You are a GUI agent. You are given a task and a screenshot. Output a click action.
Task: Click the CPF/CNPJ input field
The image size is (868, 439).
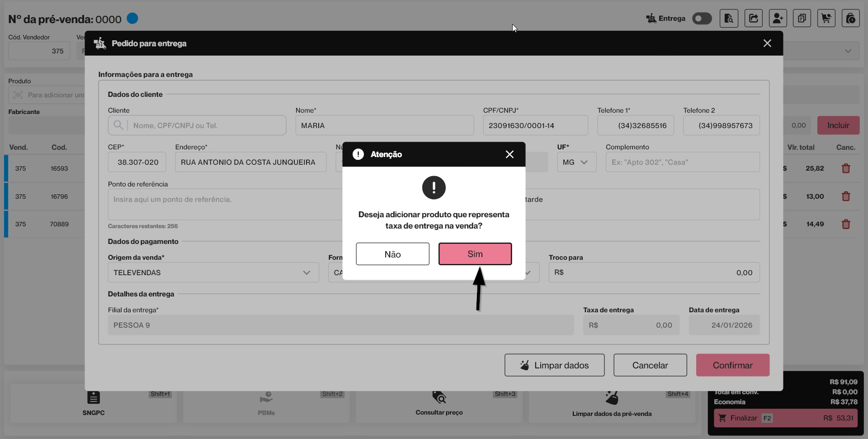coord(535,125)
